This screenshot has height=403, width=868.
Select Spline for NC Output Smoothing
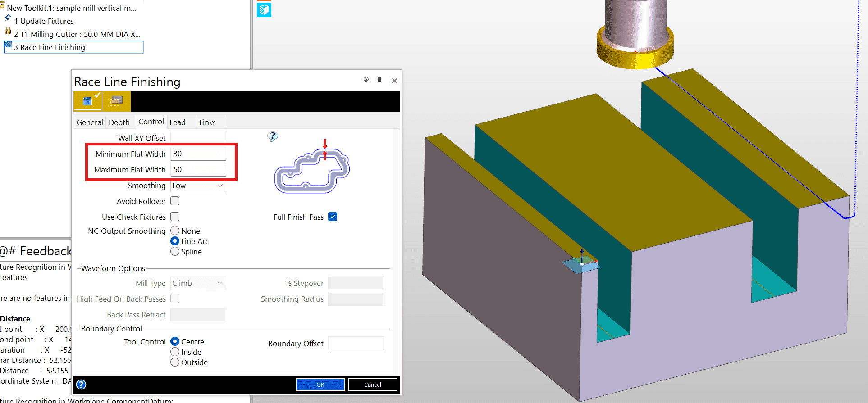click(x=175, y=252)
